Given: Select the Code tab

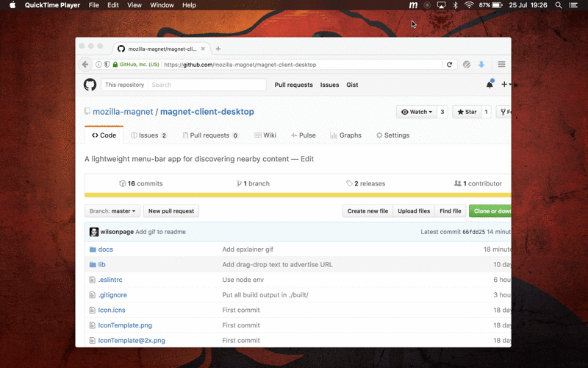Looking at the screenshot, I should [x=104, y=135].
